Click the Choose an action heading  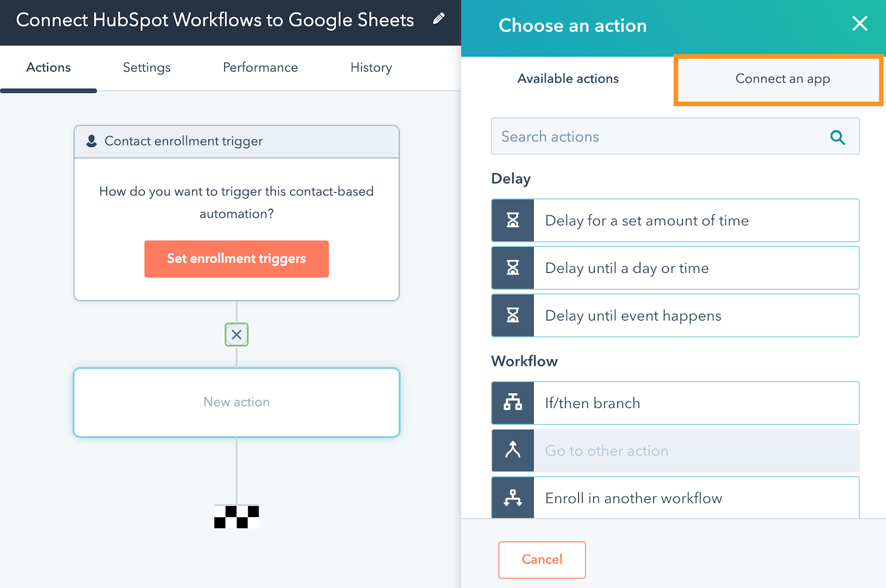(573, 25)
